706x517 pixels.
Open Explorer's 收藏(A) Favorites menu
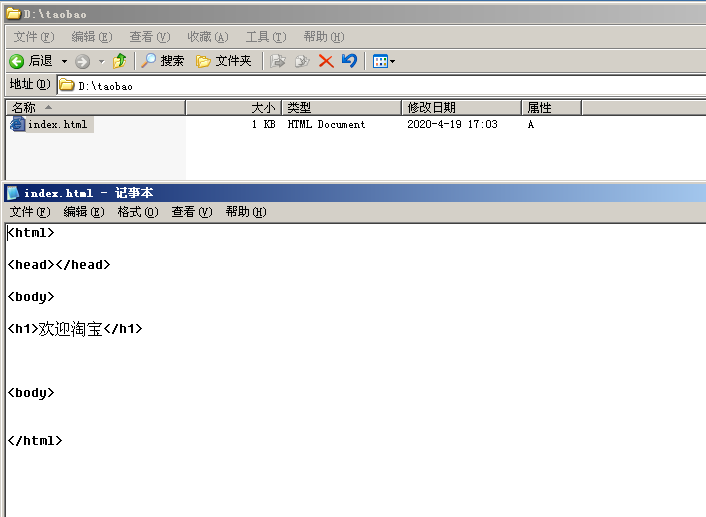(x=208, y=36)
